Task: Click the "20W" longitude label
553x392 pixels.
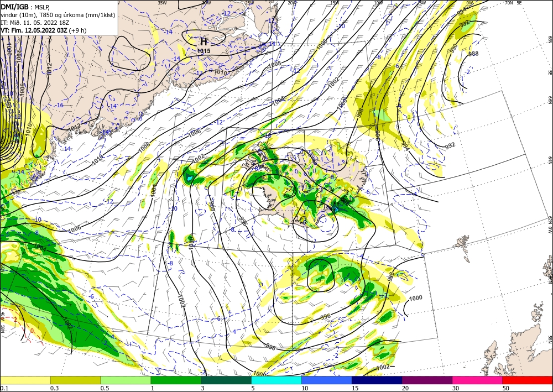Action: click(291, 3)
